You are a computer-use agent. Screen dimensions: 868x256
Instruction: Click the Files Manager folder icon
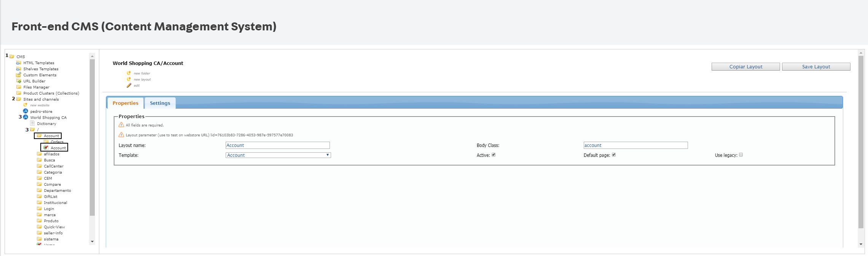point(19,87)
